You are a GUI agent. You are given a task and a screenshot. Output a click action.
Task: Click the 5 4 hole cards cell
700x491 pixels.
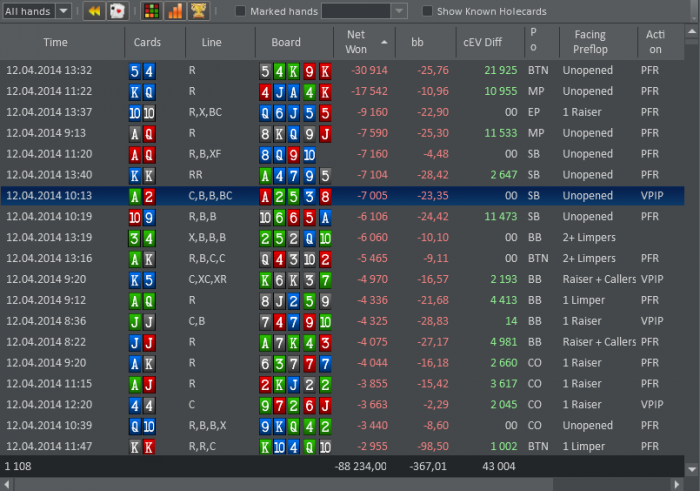tap(142, 71)
